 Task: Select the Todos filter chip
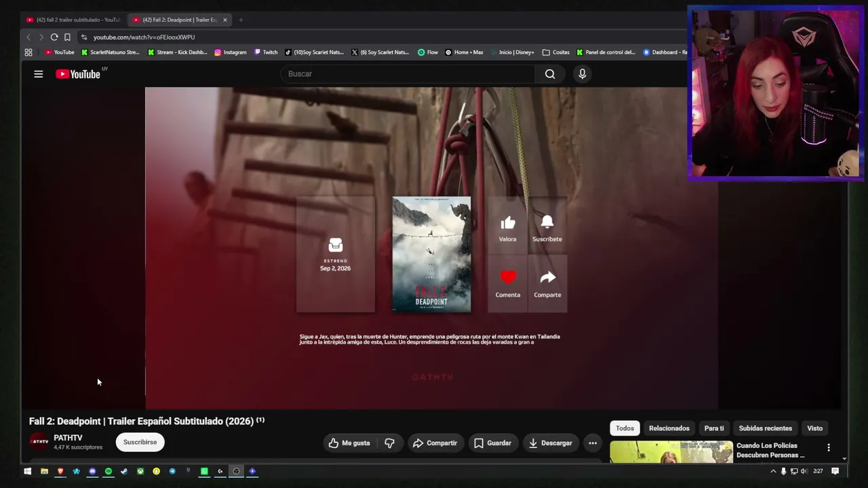point(625,428)
